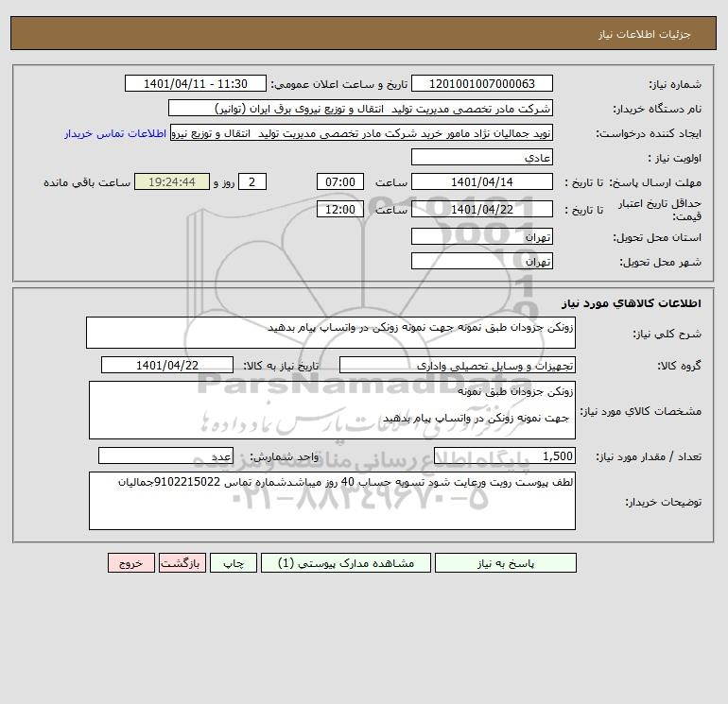Screen dimensions: 728x704
Task: Click the چاپ print button
Action: click(234, 563)
